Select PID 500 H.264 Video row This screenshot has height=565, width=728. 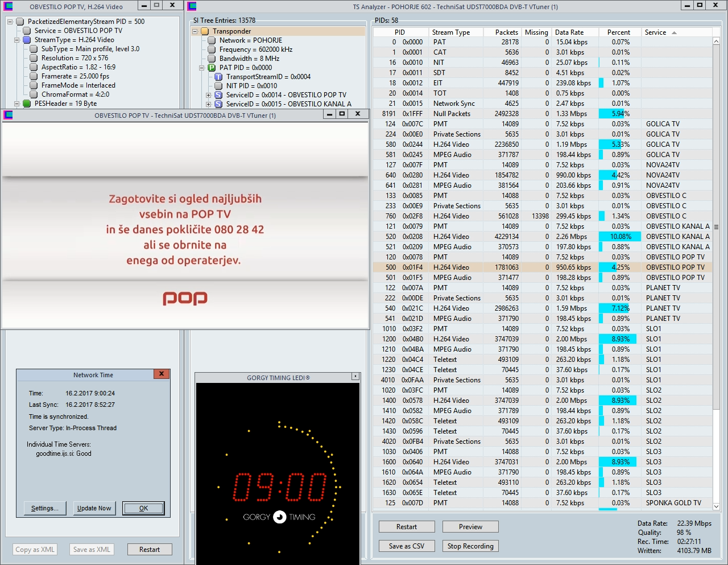(x=543, y=267)
